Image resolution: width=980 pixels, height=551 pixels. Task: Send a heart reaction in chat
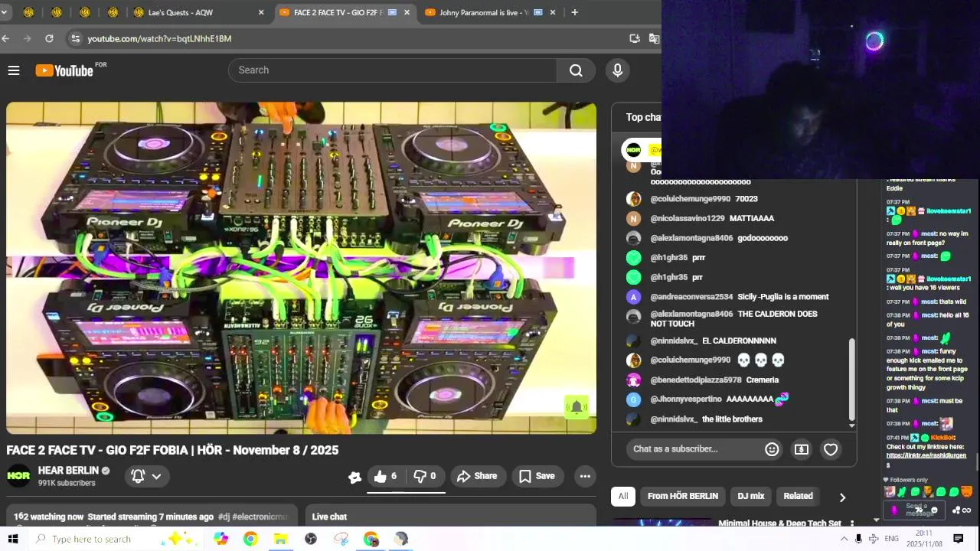[x=830, y=449]
